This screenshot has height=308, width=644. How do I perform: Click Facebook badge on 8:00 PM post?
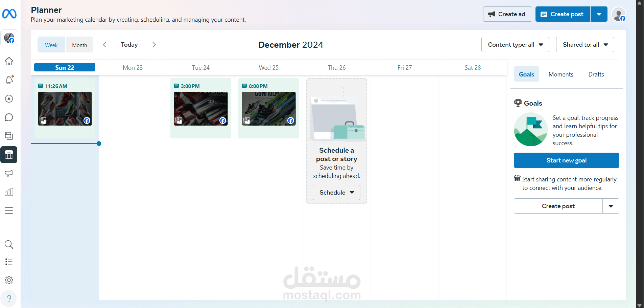tap(291, 121)
